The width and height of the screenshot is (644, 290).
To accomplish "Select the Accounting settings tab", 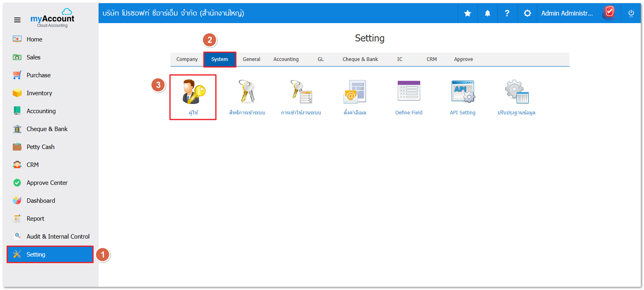I will [286, 59].
